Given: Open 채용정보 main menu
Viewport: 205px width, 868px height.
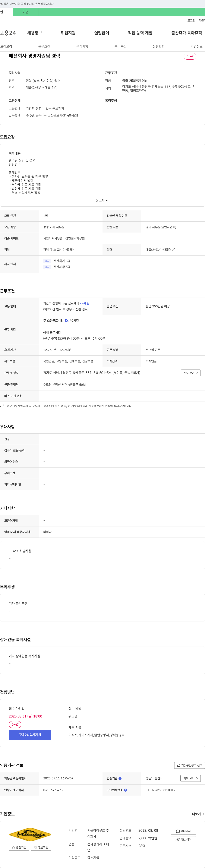Looking at the screenshot, I should 34,33.
